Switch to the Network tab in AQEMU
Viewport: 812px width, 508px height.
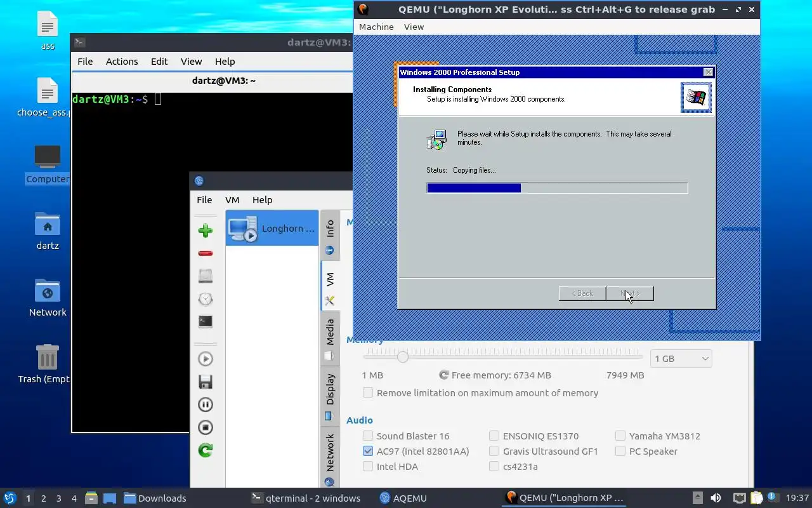[330, 458]
